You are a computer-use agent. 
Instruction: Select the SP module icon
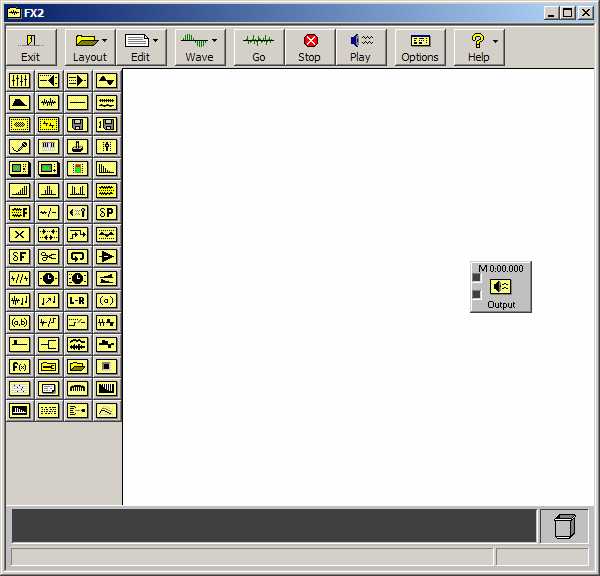(x=106, y=212)
